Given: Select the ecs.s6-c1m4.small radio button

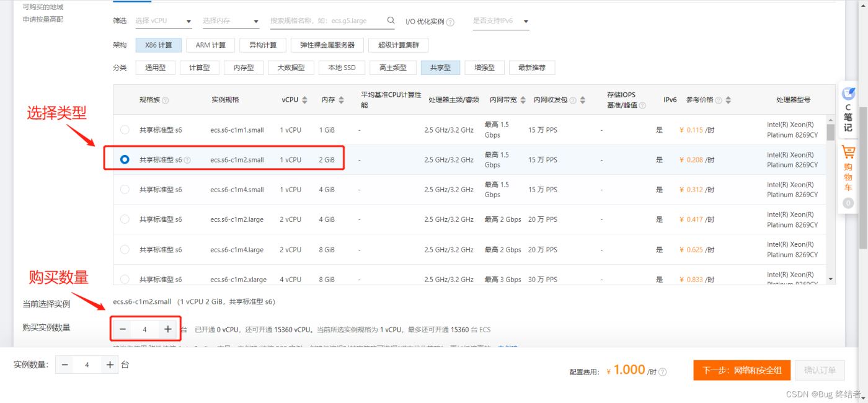Looking at the screenshot, I should 125,190.
